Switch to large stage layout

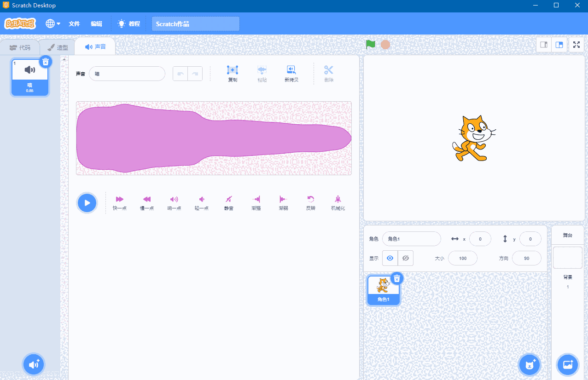click(559, 45)
